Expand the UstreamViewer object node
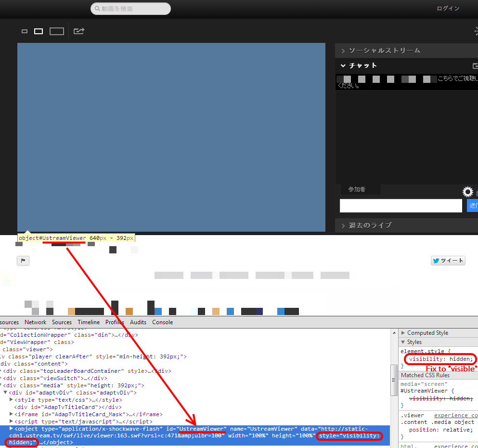This screenshot has width=478, height=448. coord(11,428)
